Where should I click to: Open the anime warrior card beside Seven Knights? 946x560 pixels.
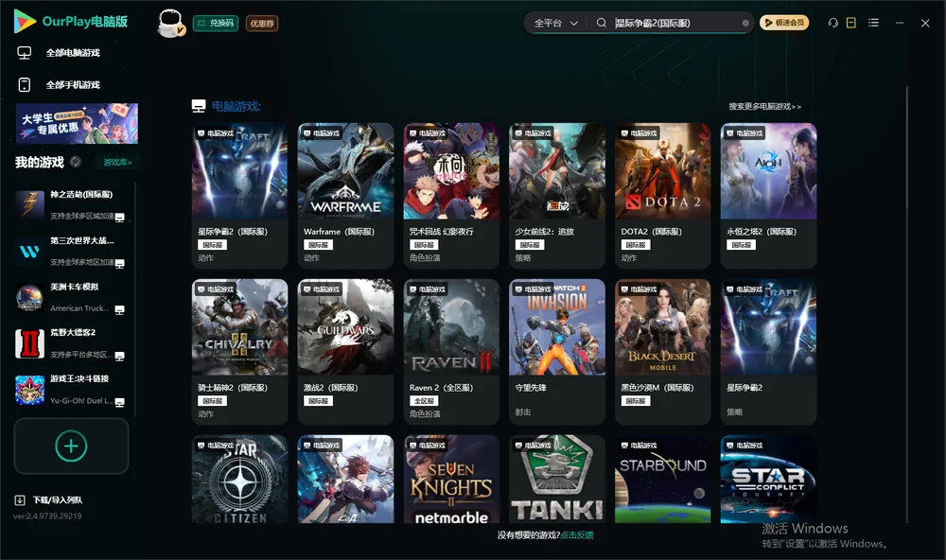point(345,480)
